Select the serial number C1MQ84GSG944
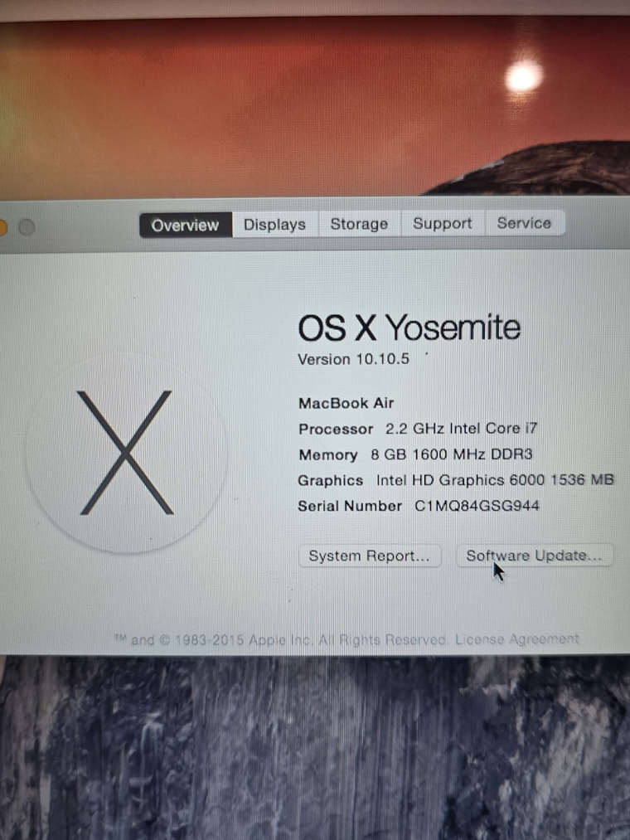This screenshot has width=630, height=840. [477, 506]
